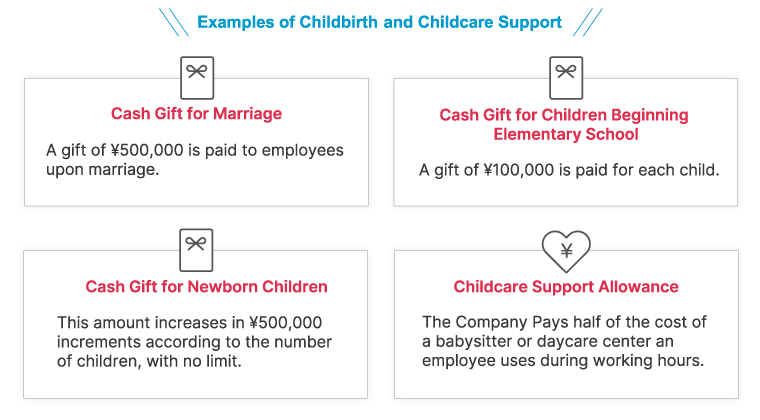Image resolution: width=760 pixels, height=420 pixels.
Task: Open the Cash Gift for Newborn Children heading
Action: pos(206,287)
